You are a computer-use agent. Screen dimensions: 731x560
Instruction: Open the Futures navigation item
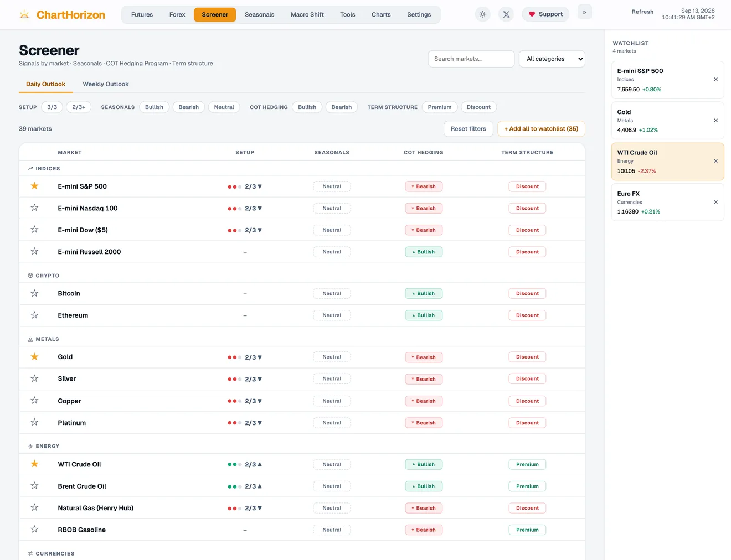pos(142,15)
